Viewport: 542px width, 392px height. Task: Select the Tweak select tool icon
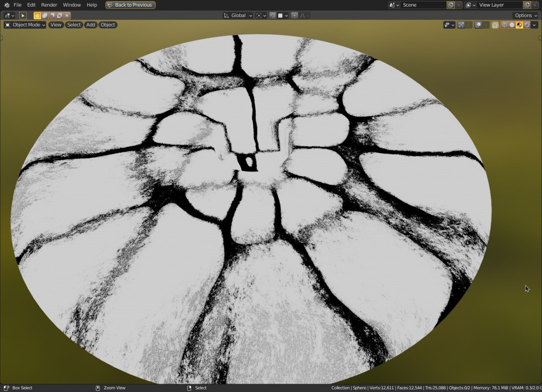pyautogui.click(x=23, y=16)
